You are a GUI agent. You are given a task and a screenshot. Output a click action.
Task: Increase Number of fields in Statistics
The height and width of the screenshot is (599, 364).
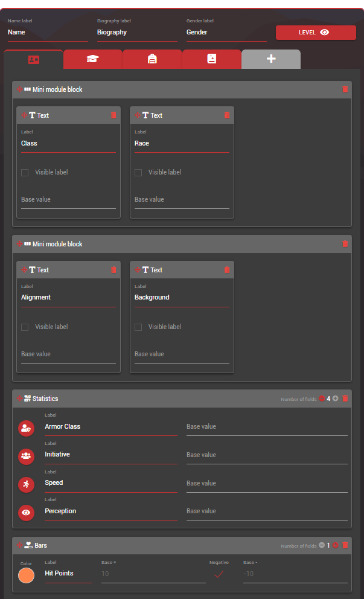335,398
